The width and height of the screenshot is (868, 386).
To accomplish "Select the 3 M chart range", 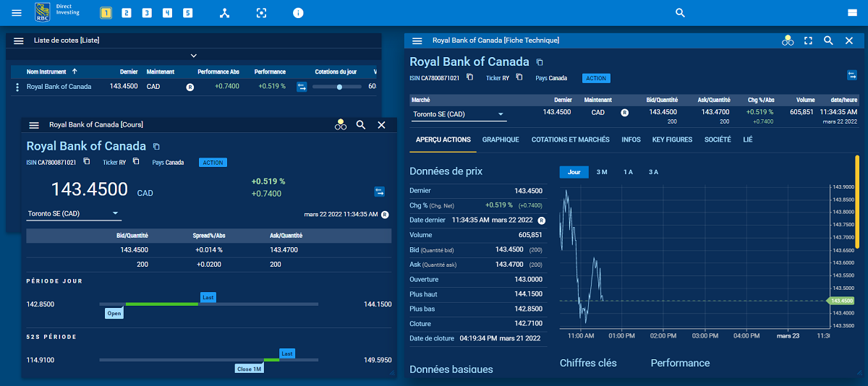I will 602,172.
